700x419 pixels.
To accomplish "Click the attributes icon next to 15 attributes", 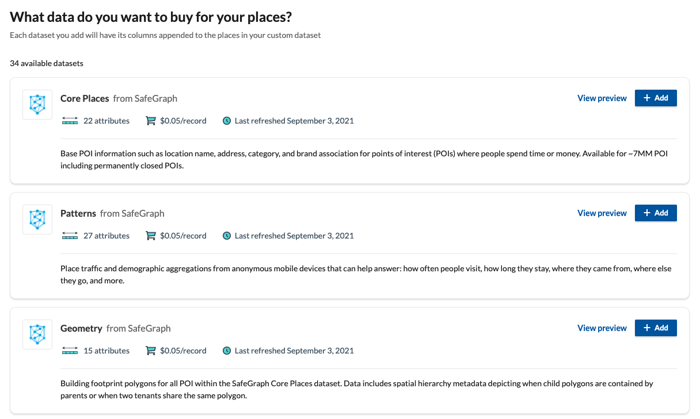I will pyautogui.click(x=70, y=351).
